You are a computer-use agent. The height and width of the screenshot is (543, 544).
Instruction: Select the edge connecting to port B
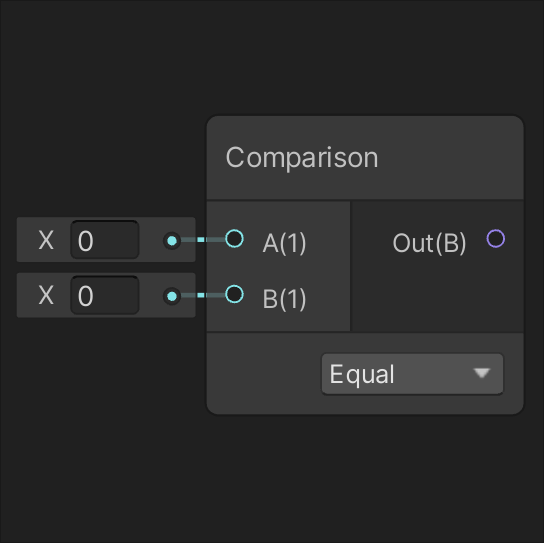click(x=203, y=295)
